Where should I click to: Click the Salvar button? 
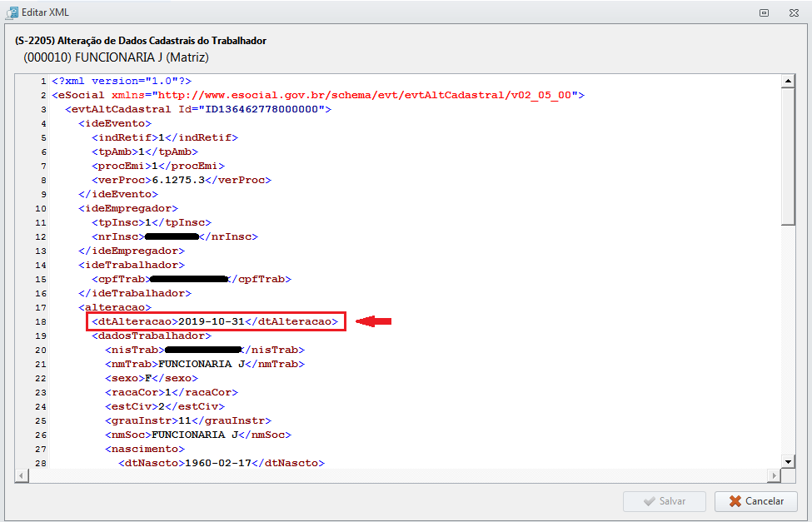(x=665, y=501)
